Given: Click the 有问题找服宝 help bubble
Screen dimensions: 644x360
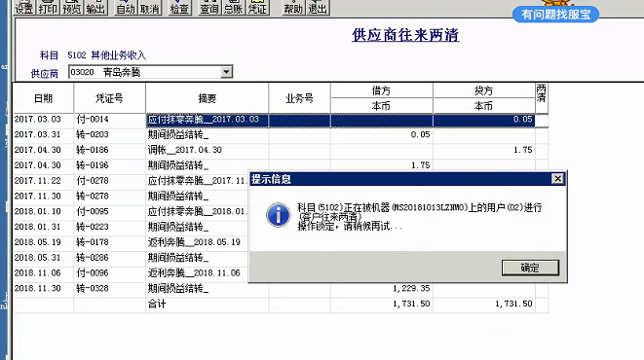Looking at the screenshot, I should [x=555, y=15].
